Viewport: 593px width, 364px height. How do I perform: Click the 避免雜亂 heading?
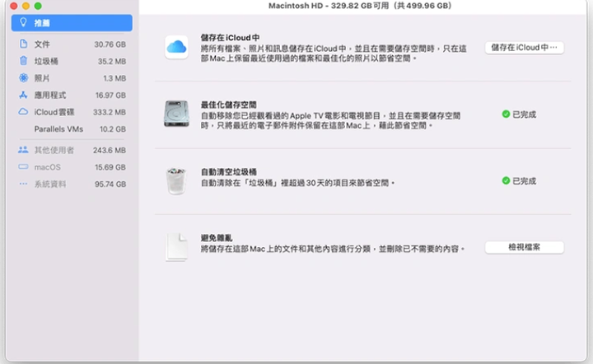click(x=217, y=238)
